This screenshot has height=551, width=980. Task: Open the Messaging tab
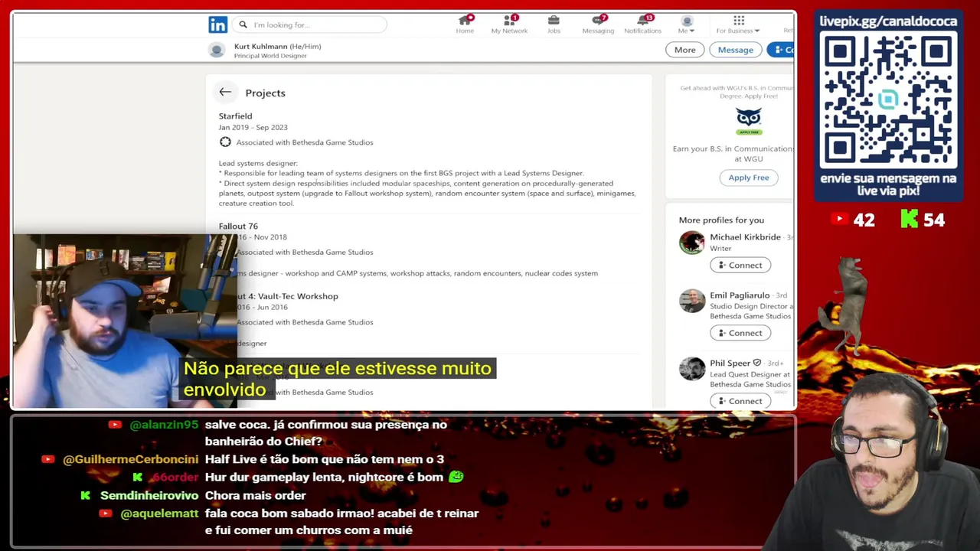pyautogui.click(x=598, y=24)
